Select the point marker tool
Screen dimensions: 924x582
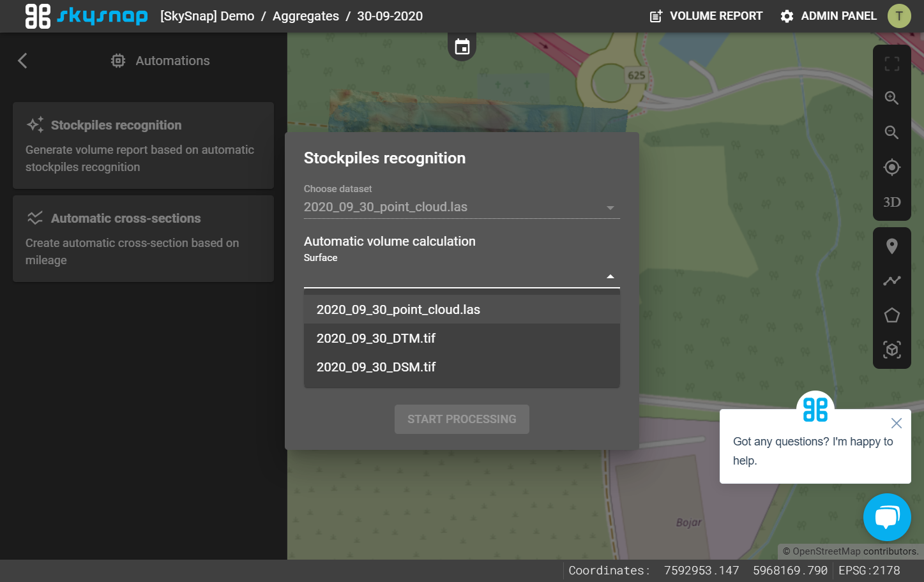pos(892,246)
